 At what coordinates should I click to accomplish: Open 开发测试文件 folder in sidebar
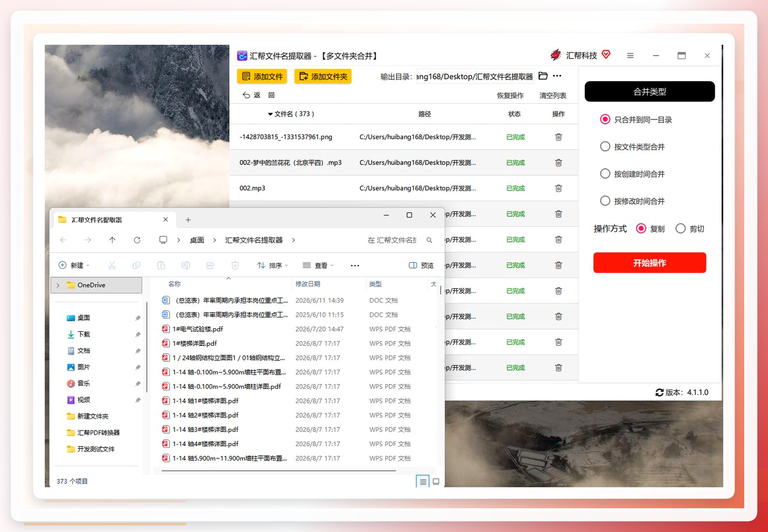(96, 449)
